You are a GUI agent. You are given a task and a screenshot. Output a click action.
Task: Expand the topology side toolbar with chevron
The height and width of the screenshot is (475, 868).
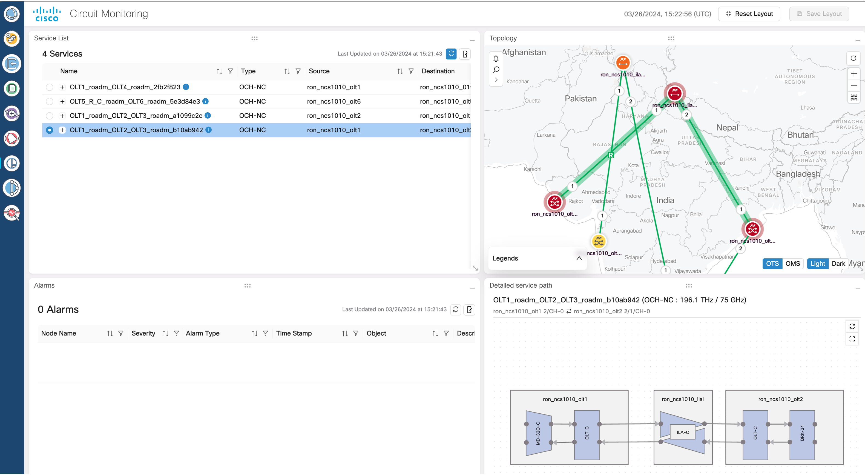pos(496,80)
